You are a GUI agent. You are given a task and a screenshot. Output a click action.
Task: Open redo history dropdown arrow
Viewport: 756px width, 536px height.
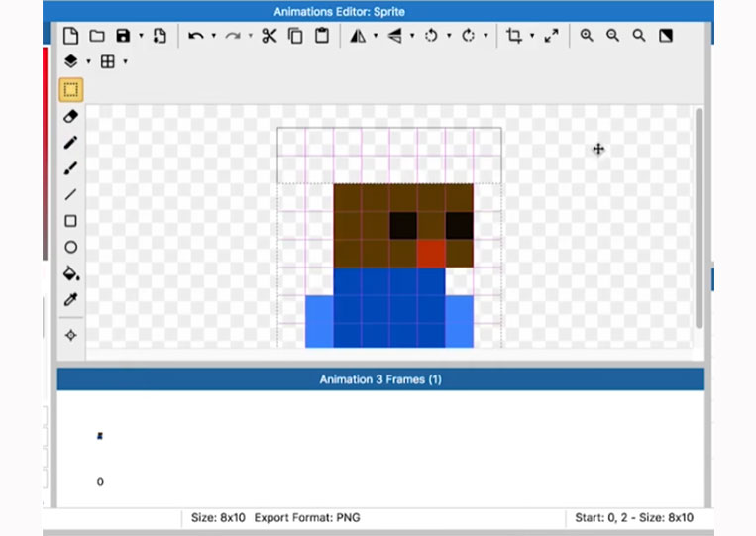[251, 36]
